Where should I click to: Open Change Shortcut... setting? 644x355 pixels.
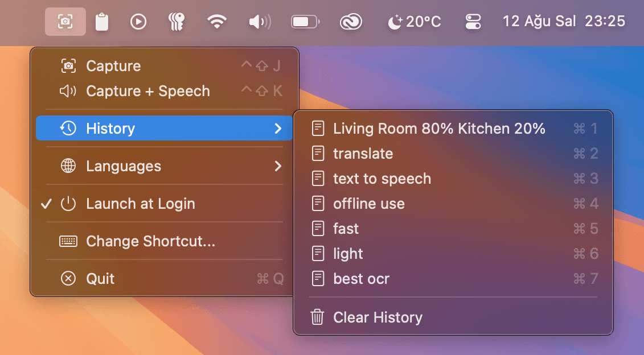point(150,241)
